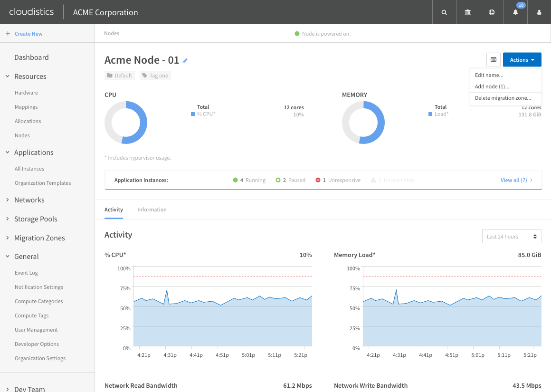The width and height of the screenshot is (551, 392).
Task: Open the Event Log page
Action: (26, 272)
